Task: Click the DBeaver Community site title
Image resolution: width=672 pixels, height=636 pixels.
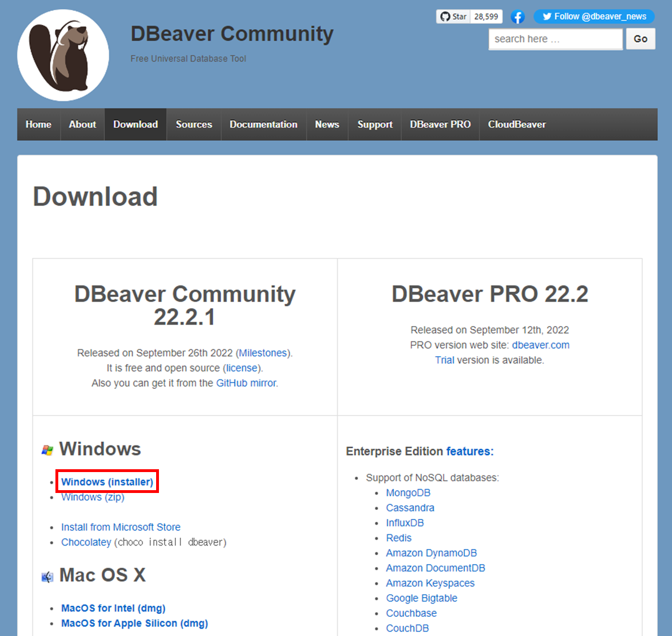Action: (x=232, y=34)
